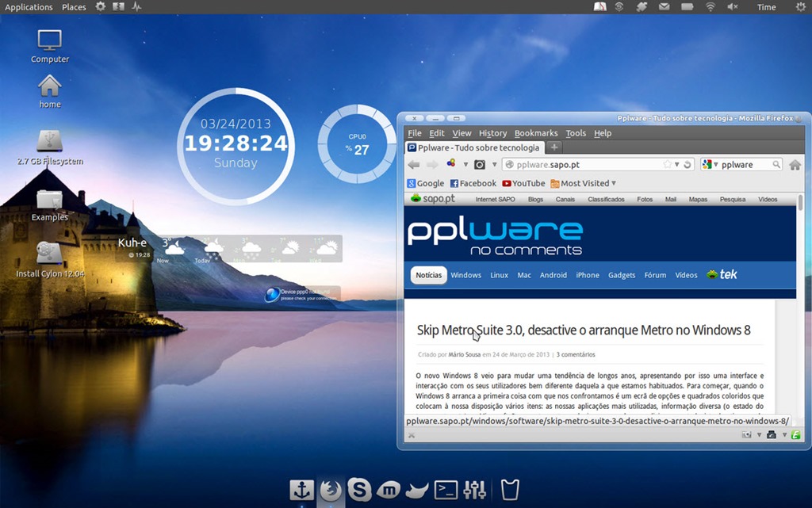Viewport: 812px width, 508px height.
Task: Go to the Firefox home page icon
Action: (x=795, y=165)
